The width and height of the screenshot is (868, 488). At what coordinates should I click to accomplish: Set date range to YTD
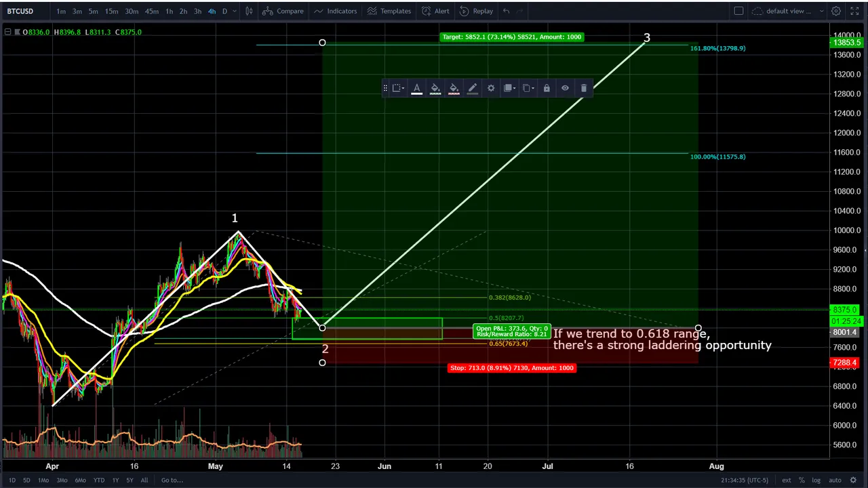[x=98, y=480]
